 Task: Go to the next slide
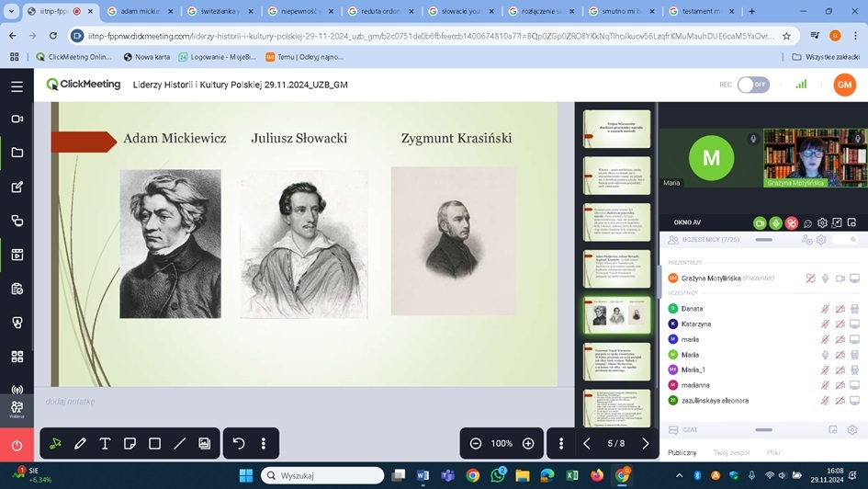646,444
